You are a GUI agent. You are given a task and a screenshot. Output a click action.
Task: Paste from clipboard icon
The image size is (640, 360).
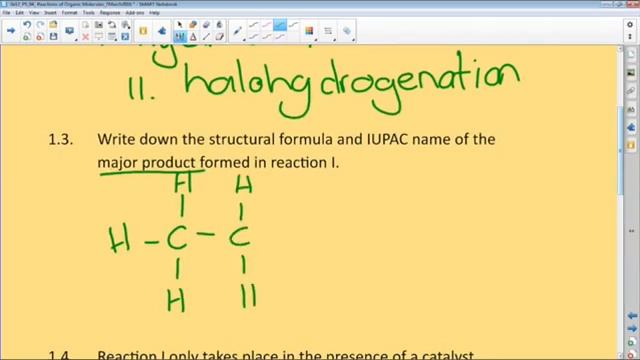(x=85, y=24)
